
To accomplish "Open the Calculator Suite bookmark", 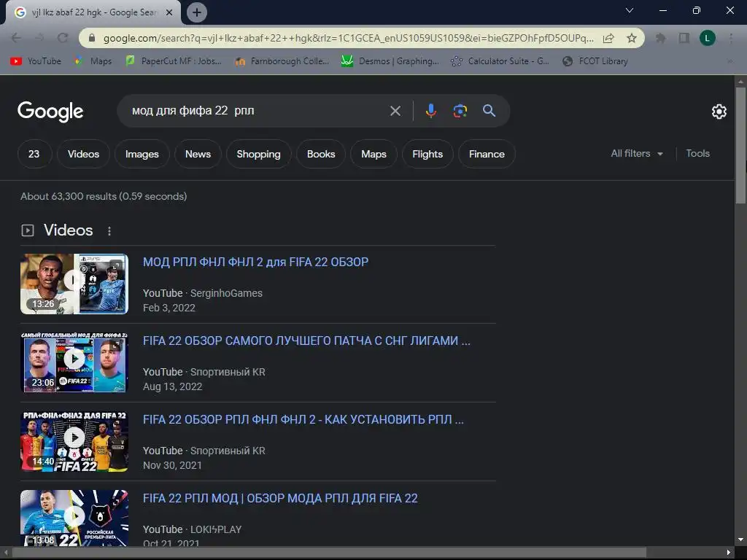I will (x=500, y=61).
